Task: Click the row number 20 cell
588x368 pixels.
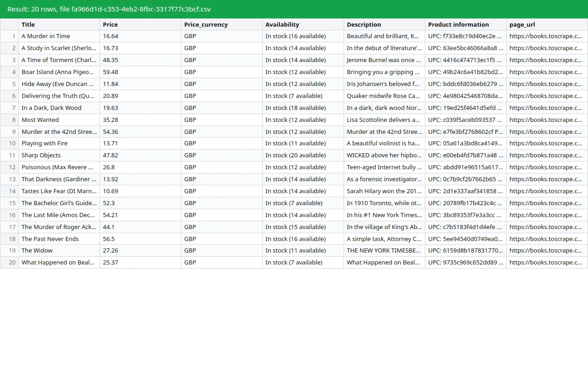Action: (x=9, y=263)
